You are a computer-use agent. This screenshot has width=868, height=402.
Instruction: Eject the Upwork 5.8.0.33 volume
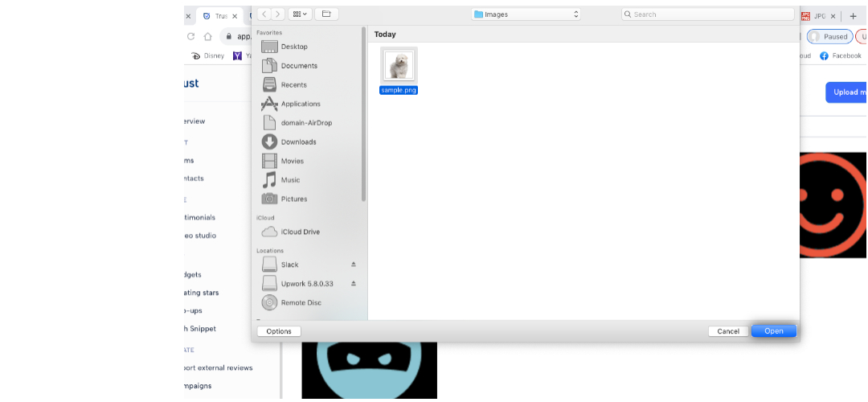[353, 284]
